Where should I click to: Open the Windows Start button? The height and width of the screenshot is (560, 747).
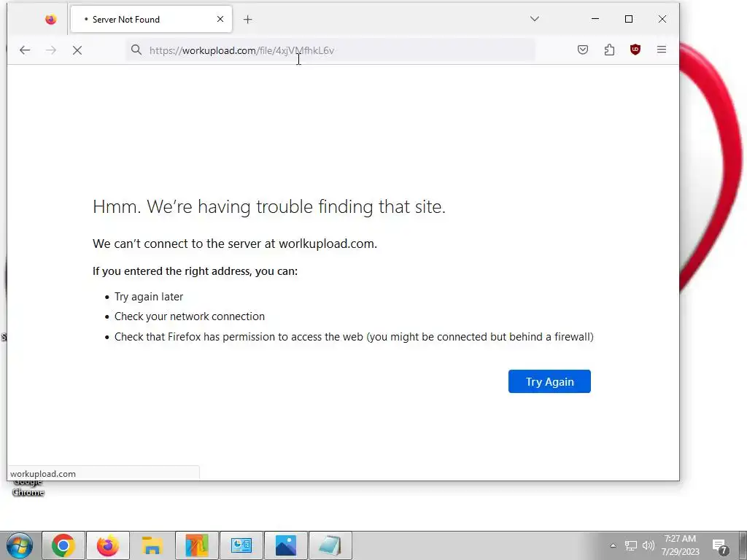(x=20, y=545)
